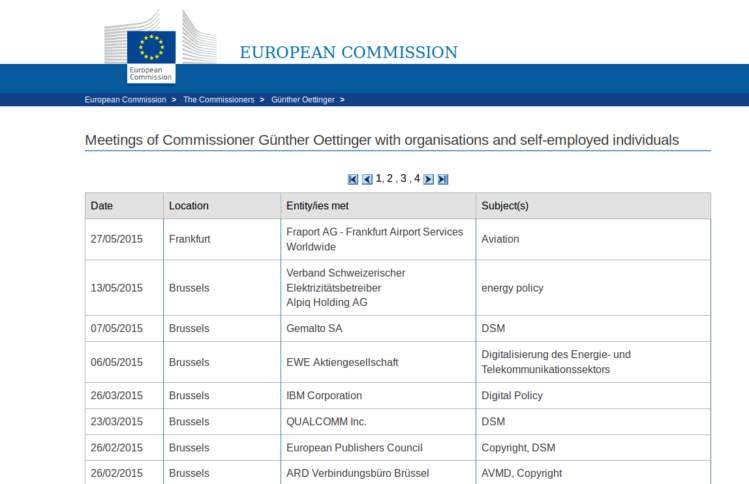Open page 4 of the meetings list
Image resolution: width=749 pixels, height=484 pixels.
click(x=416, y=178)
